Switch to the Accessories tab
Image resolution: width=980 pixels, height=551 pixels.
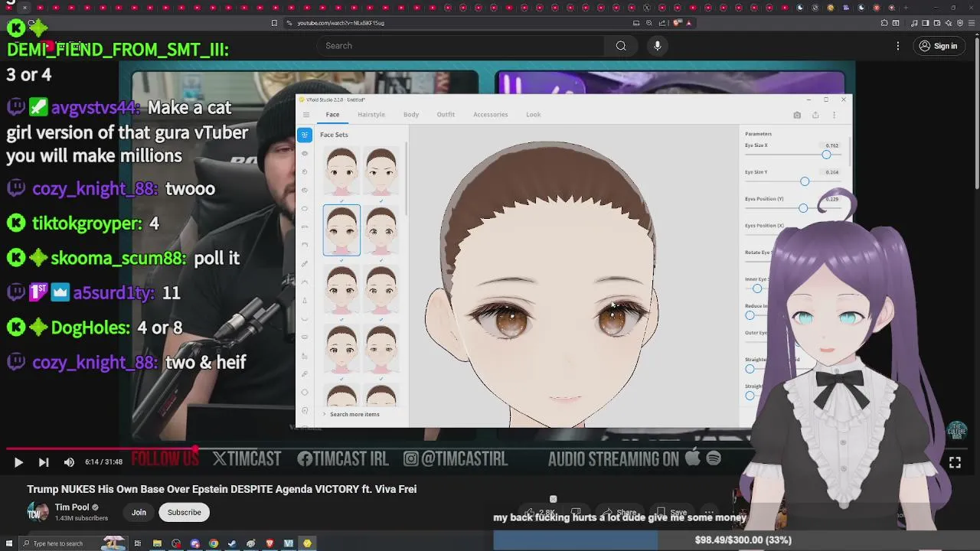[x=490, y=115]
